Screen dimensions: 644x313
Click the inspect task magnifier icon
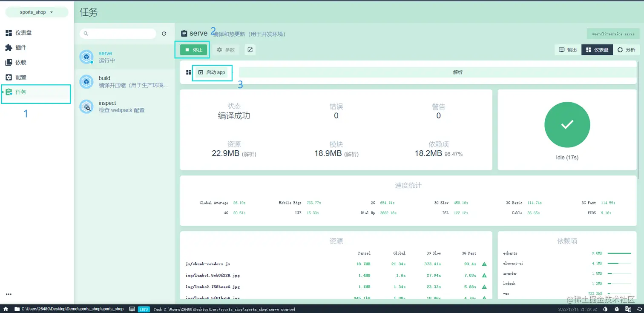[x=86, y=106]
